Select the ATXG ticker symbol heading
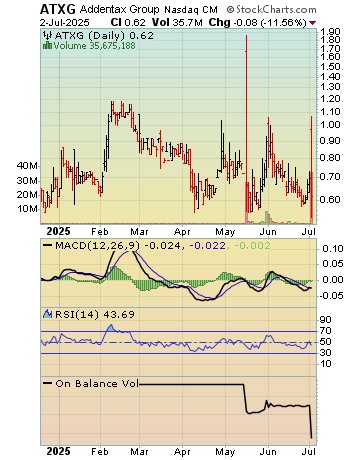Viewport: 360px width, 460px height. (x=58, y=9)
